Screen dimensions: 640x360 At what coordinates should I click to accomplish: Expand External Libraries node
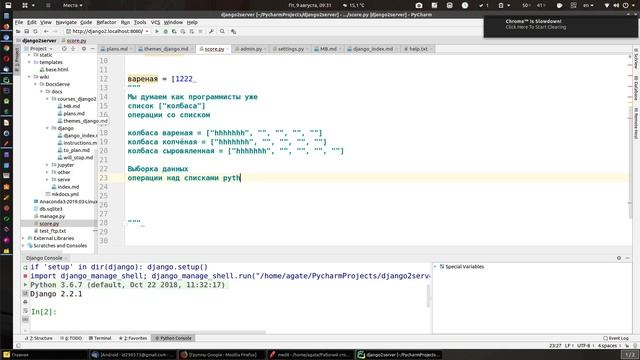23,238
